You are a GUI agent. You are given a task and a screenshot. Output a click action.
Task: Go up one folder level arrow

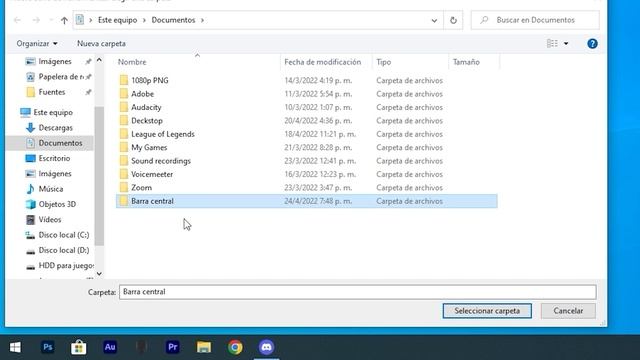pyautogui.click(x=64, y=20)
